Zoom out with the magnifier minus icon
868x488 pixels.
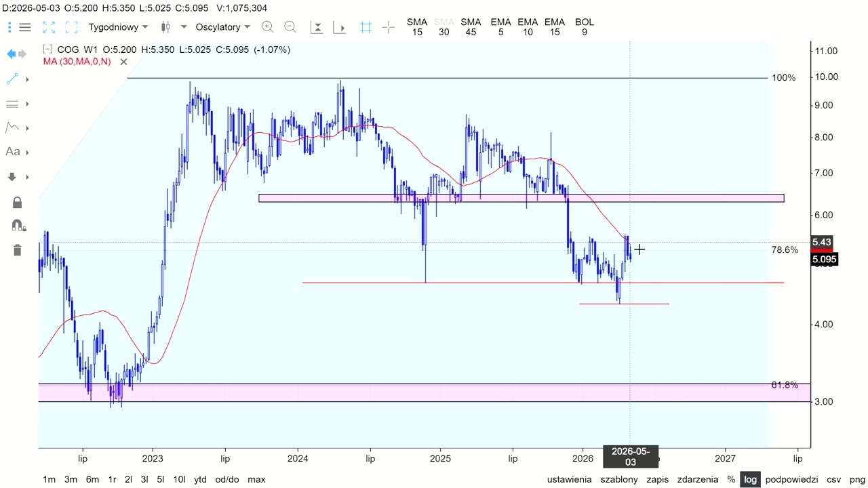[x=290, y=27]
